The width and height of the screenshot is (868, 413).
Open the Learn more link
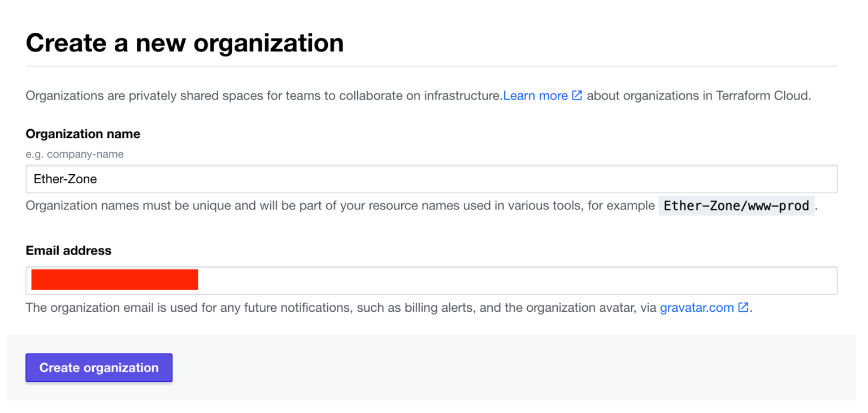click(x=535, y=95)
